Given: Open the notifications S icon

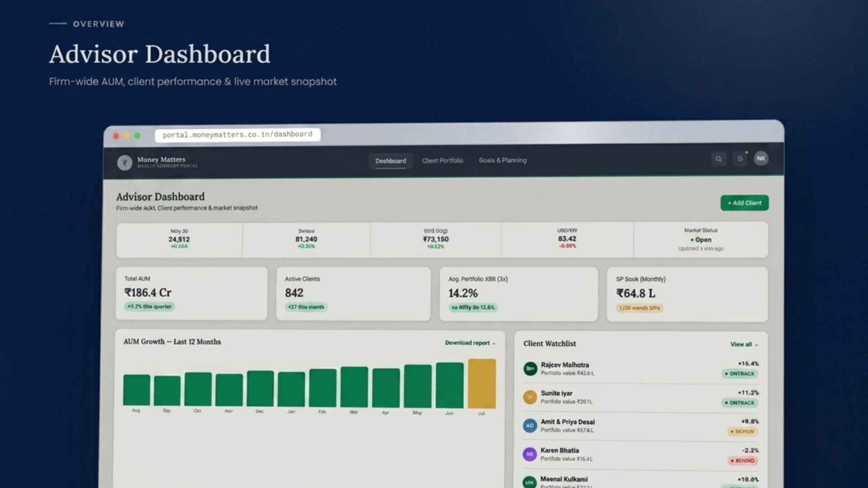Looking at the screenshot, I should (x=740, y=159).
